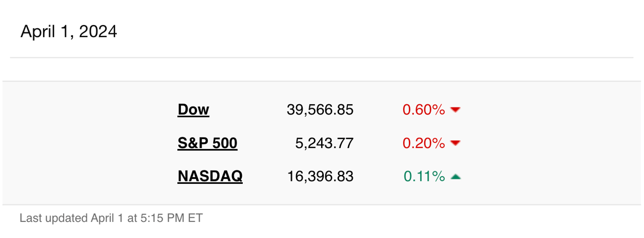Click the green 0.11% change figure

pos(424,177)
